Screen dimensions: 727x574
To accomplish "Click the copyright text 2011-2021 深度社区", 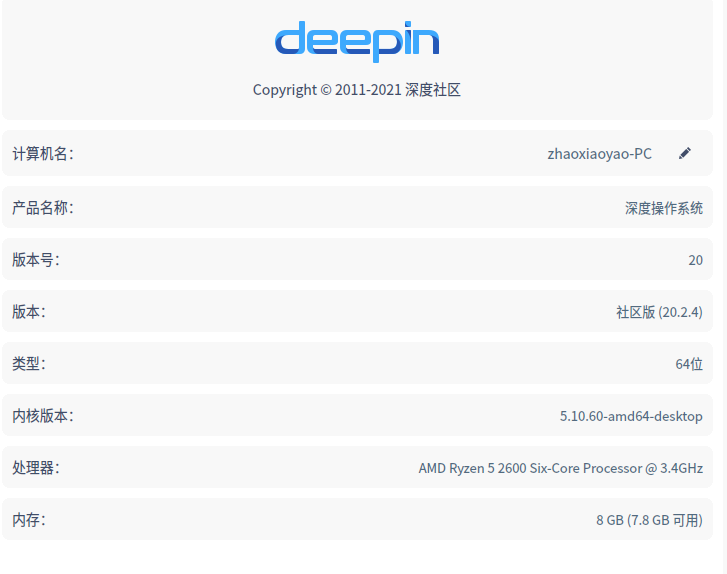I will click(357, 89).
